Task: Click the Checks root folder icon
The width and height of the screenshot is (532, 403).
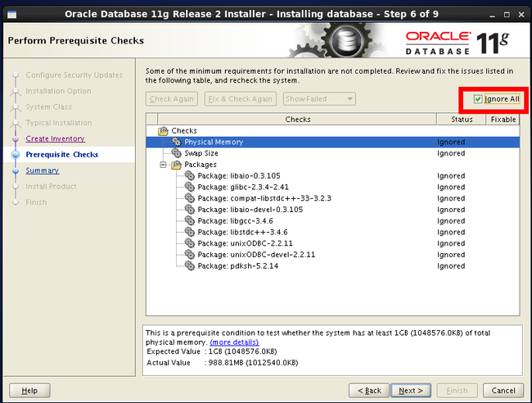Action: (163, 131)
